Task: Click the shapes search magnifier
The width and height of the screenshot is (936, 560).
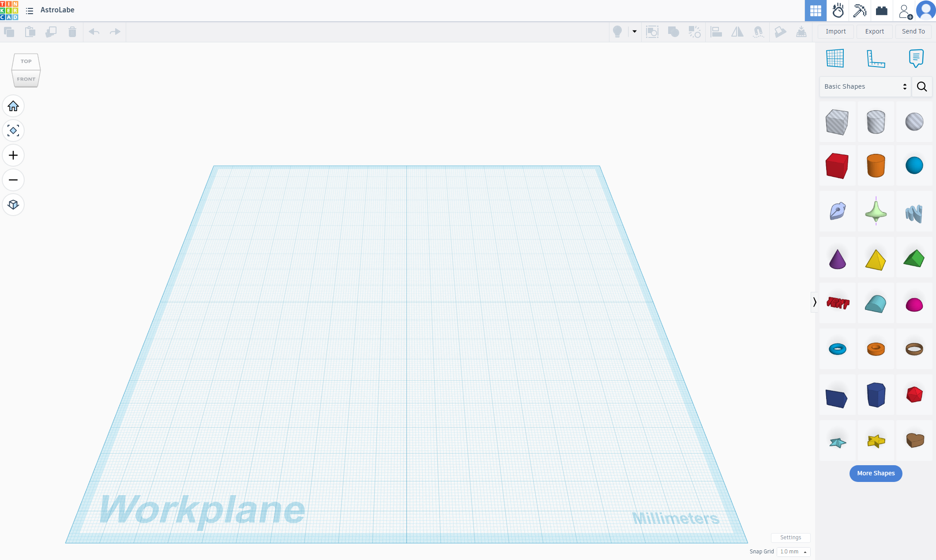Action: click(922, 86)
